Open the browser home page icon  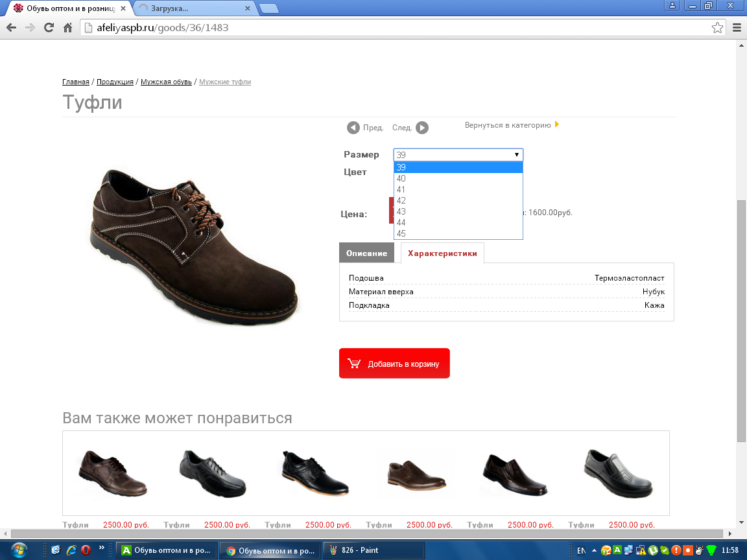(67, 28)
